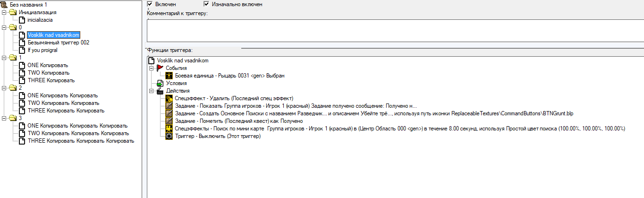Image resolution: width=644 pixels, height=198 pixels.
Task: Select the ONE Копировать trigger
Action: coord(48,65)
